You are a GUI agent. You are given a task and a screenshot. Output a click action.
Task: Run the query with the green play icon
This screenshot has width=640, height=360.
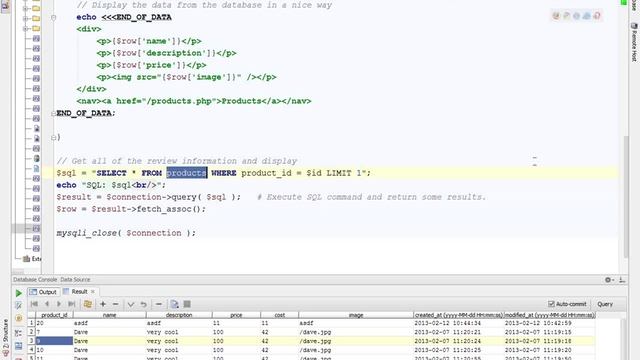pyautogui.click(x=18, y=293)
